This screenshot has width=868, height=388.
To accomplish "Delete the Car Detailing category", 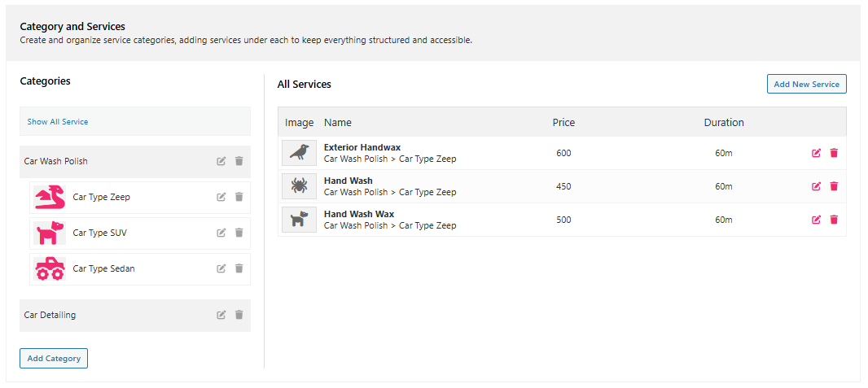I will pos(239,315).
